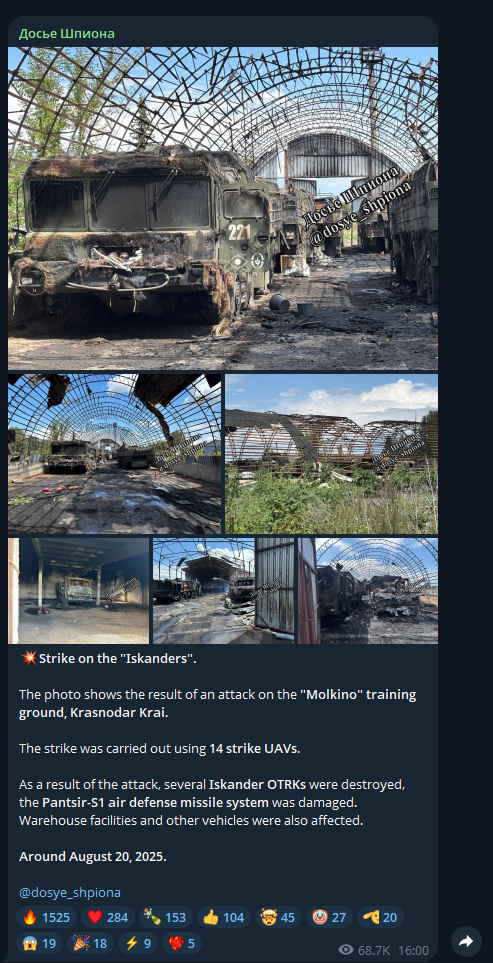Viewport: 493px width, 963px height.
Task: Click the share forward arrow button
Action: (x=466, y=941)
